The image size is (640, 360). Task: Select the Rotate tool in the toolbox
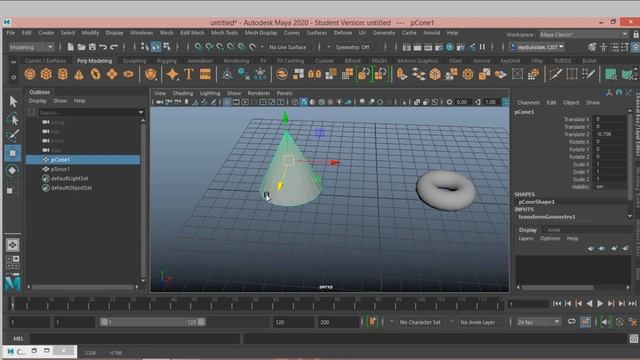pos(13,171)
